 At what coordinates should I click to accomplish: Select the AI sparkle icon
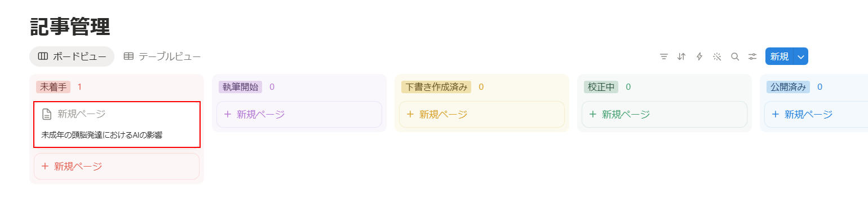[x=717, y=56]
